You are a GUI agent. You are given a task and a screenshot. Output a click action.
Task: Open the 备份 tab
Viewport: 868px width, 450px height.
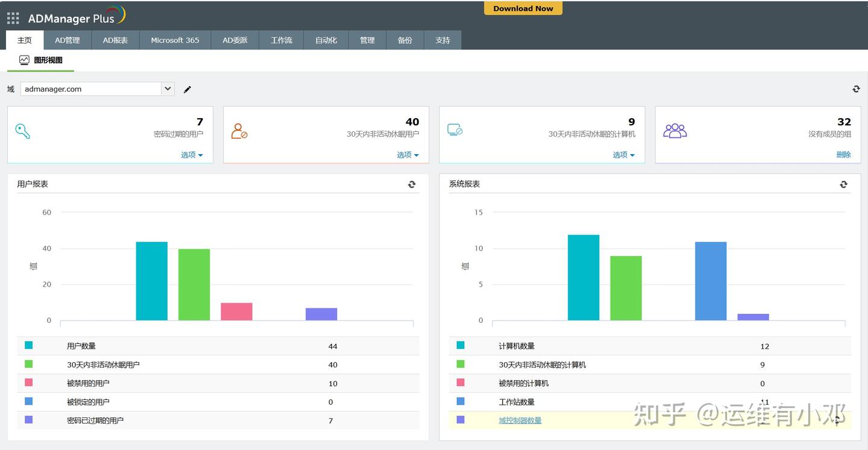[x=405, y=40]
